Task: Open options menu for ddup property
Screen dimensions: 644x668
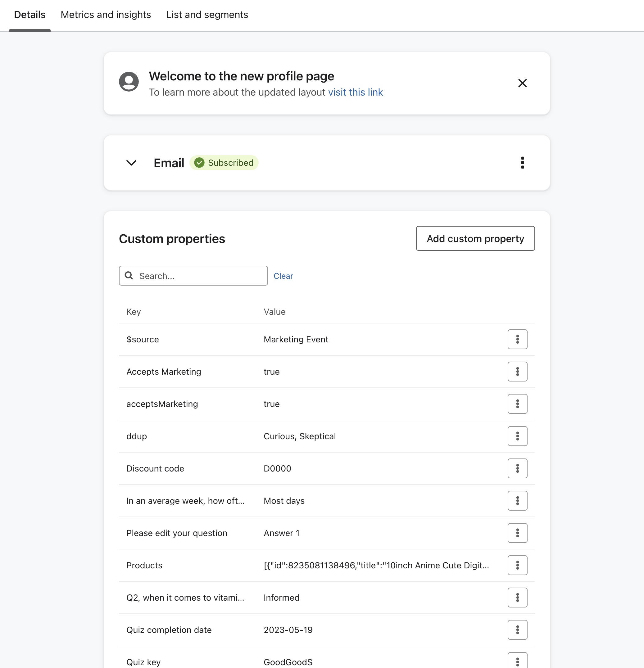Action: (517, 436)
